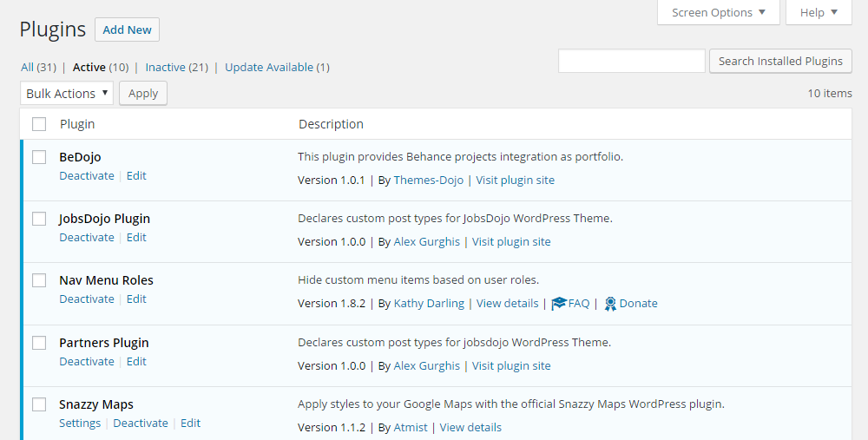Select the Nav Menu Roles checkbox
Screen dimensions: 868x440
pyautogui.click(x=39, y=280)
